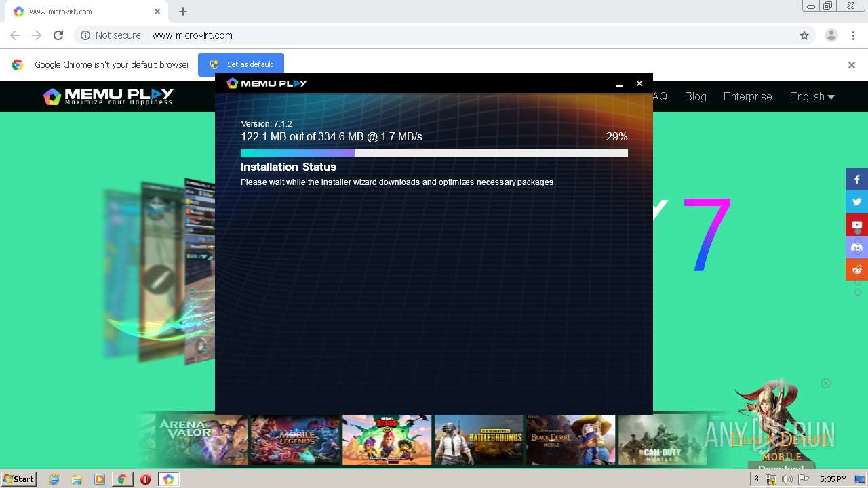Click the MEmu Play installer logo
Image resolution: width=868 pixels, height=488 pixels.
pos(267,83)
